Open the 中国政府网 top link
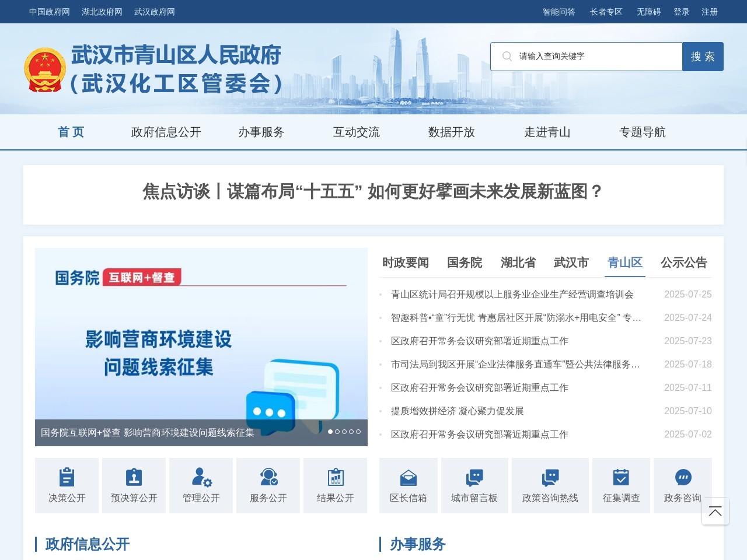747x560 pixels. click(50, 12)
